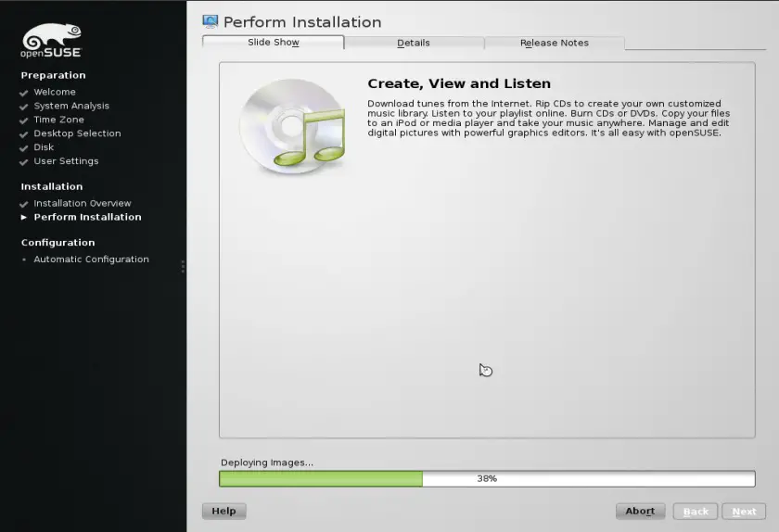Click the Deploying Images progress bar
This screenshot has width=779, height=532.
click(487, 479)
